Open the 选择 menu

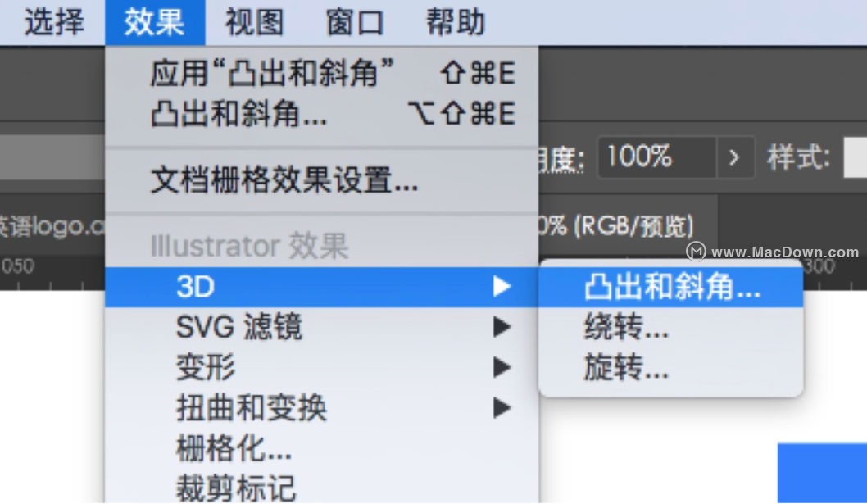click(54, 22)
